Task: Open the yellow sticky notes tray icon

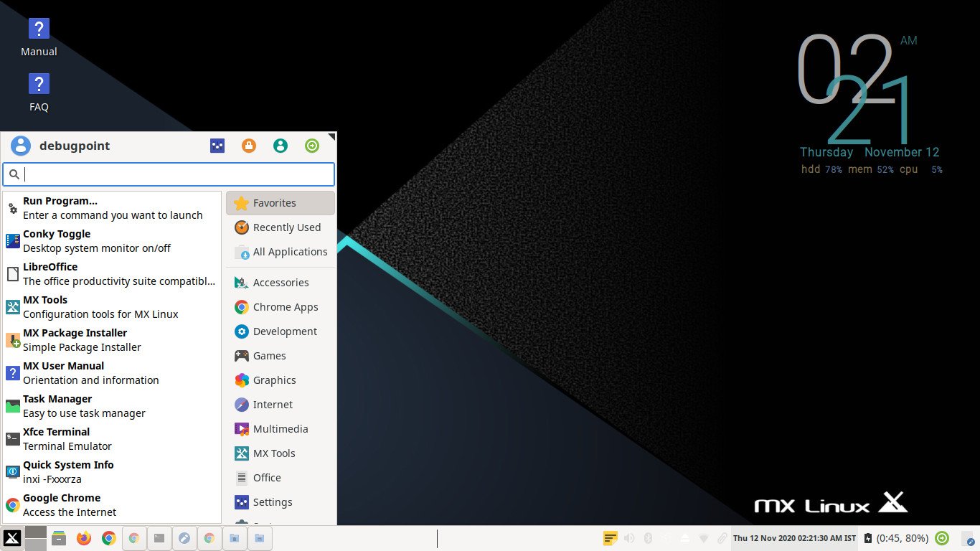Action: coord(610,538)
